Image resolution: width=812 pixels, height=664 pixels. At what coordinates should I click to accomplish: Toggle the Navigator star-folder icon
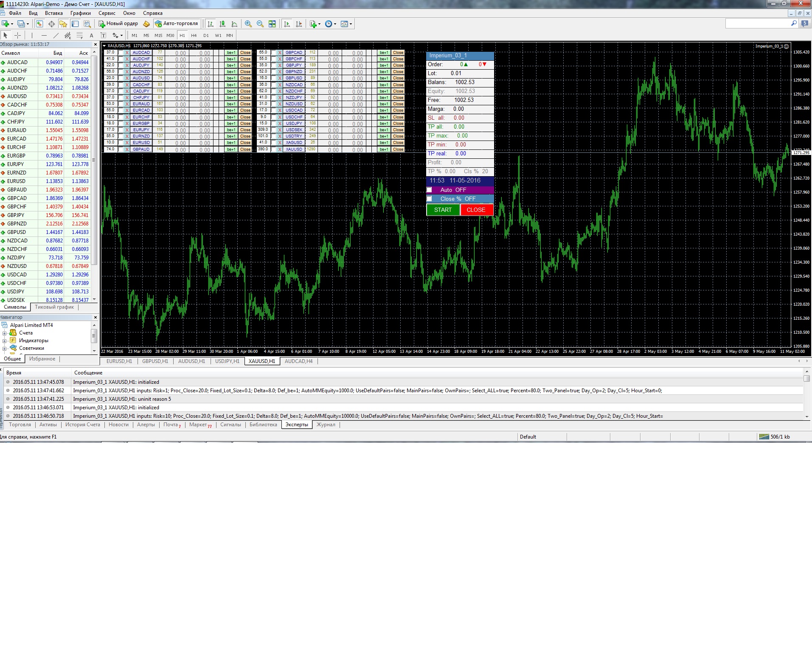tap(63, 24)
